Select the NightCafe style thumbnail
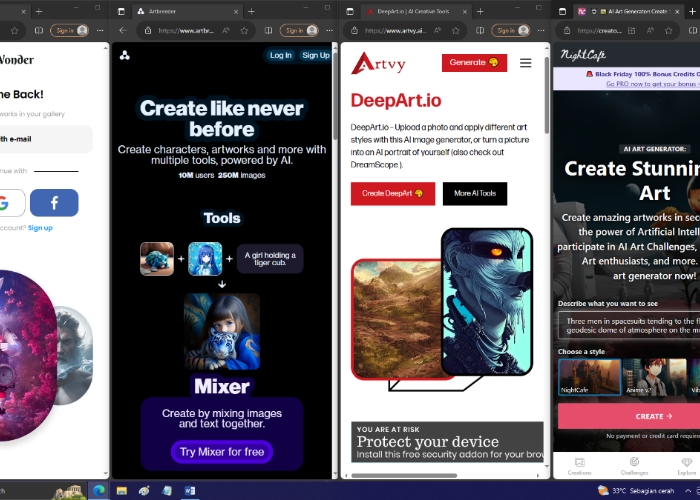The height and width of the screenshot is (500, 700). pyautogui.click(x=589, y=377)
